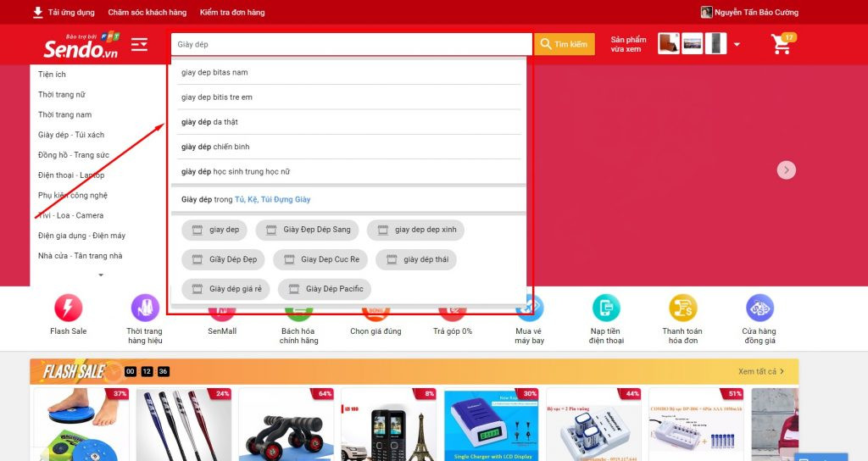Viewport: 868px width, 461px height.
Task: Click the Tải ứng dụng download link
Action: pyautogui.click(x=64, y=13)
